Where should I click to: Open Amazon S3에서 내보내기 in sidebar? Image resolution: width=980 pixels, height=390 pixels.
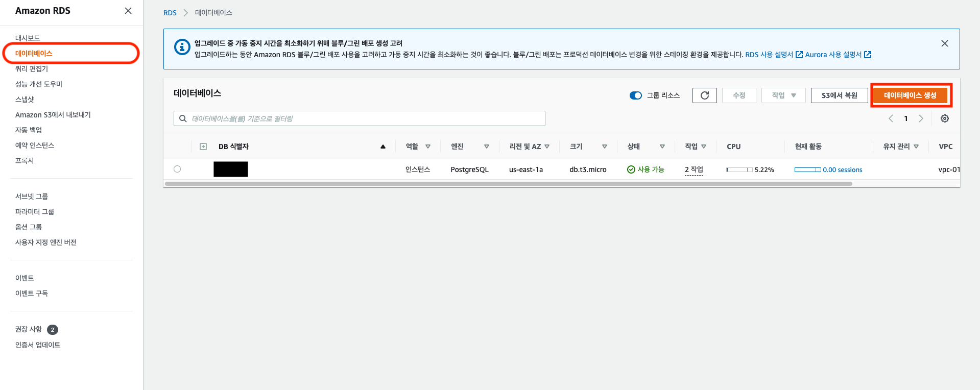point(53,114)
